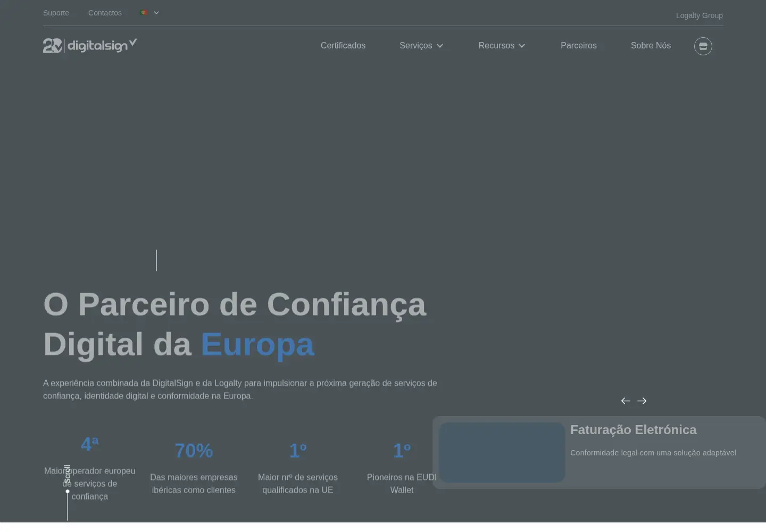The image size is (766, 532).
Task: Open the Faturação Eletrónica card title
Action: (x=633, y=430)
